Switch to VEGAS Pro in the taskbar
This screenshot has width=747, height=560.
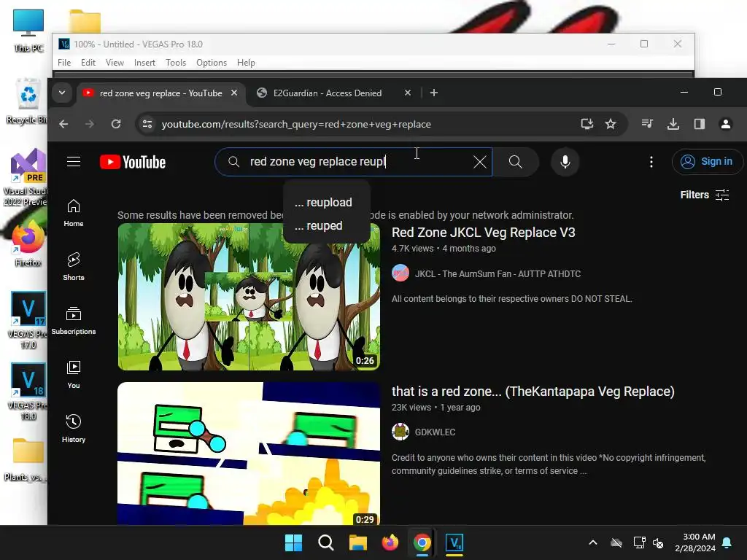click(x=454, y=542)
